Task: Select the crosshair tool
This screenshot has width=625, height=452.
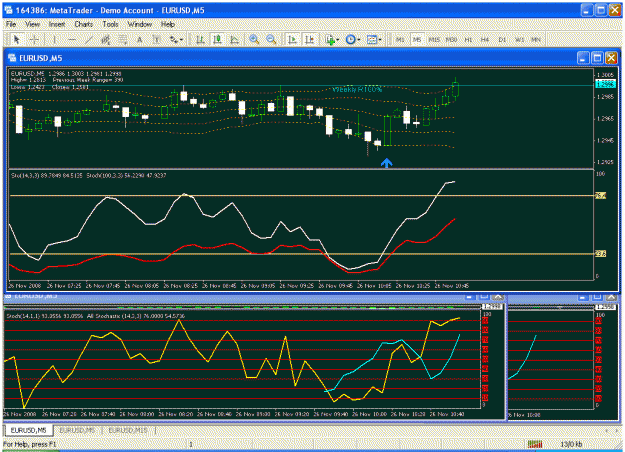Action: 34,39
